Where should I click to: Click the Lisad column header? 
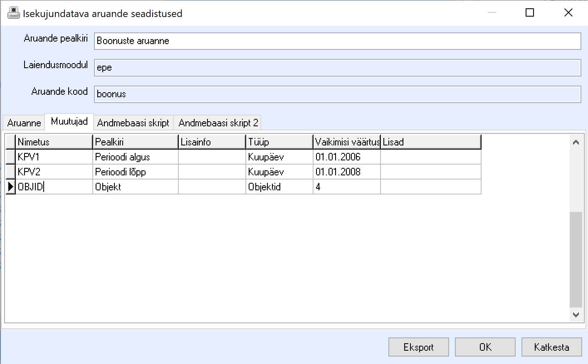431,142
